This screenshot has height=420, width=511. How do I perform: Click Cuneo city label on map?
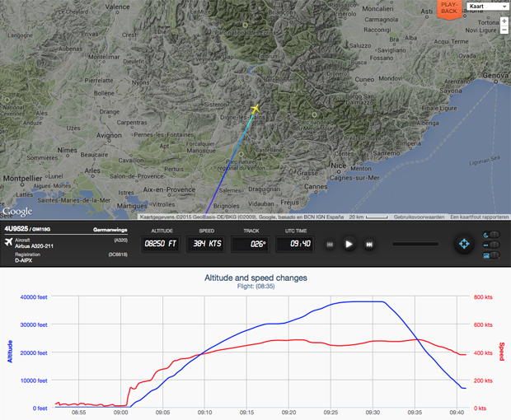(x=364, y=79)
